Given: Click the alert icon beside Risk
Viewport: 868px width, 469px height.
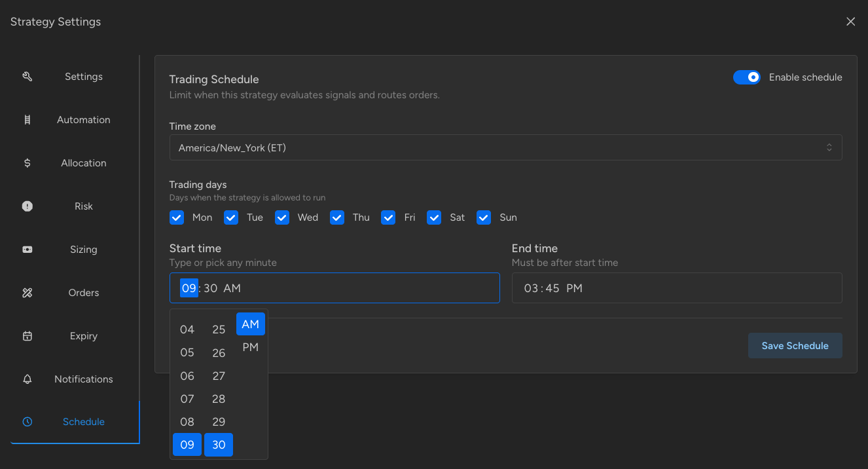Looking at the screenshot, I should pyautogui.click(x=27, y=206).
